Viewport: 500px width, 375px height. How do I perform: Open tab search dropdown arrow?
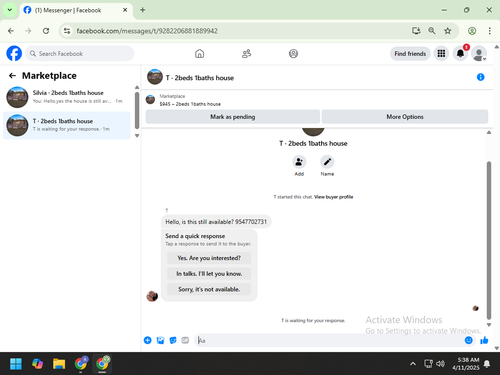pos(10,10)
